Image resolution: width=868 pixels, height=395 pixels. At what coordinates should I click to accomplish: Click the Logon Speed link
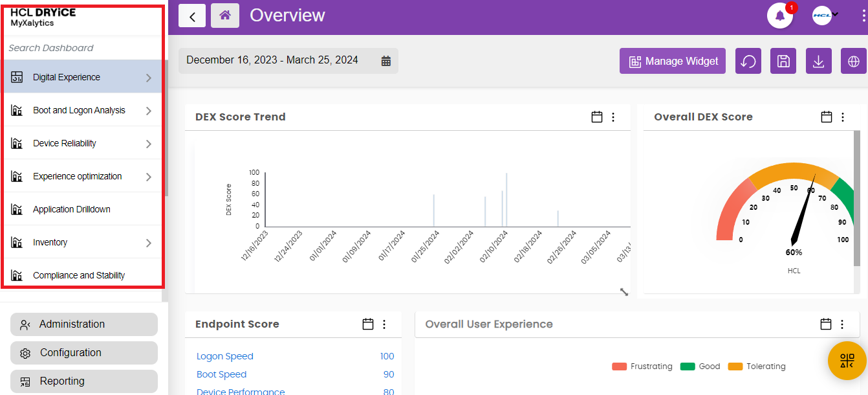225,356
